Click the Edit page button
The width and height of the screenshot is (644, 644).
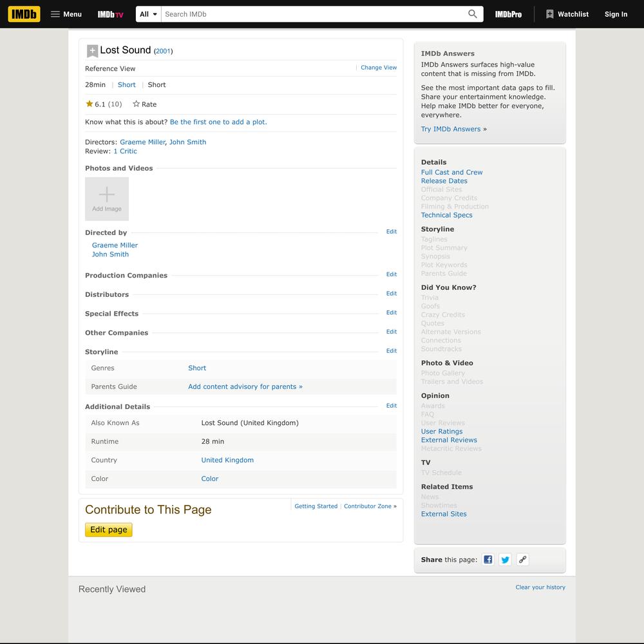click(x=108, y=529)
